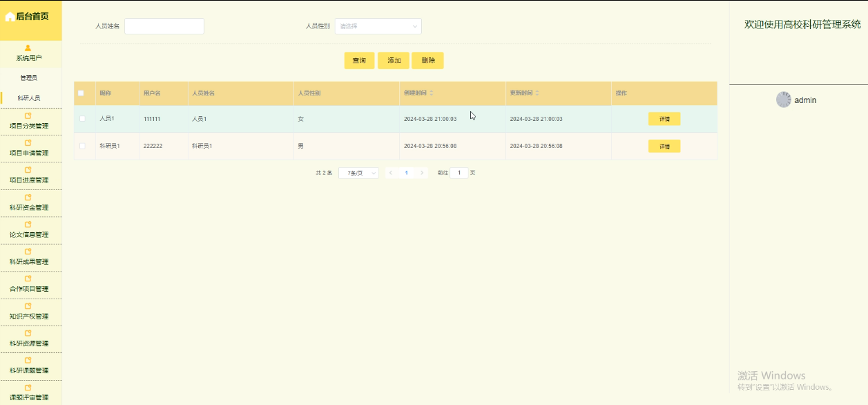Click the 前往 page number input
868x405 pixels.
coord(459,173)
